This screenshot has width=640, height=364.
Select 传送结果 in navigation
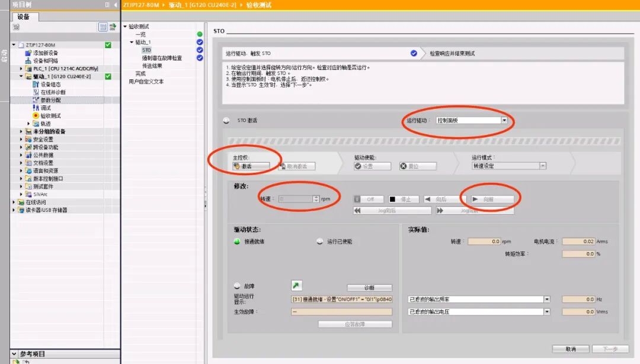click(152, 66)
